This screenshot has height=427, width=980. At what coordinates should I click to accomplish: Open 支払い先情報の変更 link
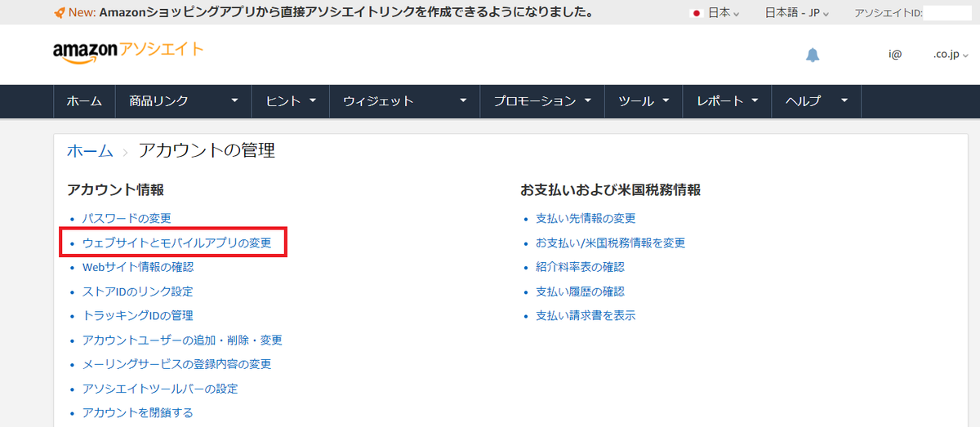pos(586,218)
